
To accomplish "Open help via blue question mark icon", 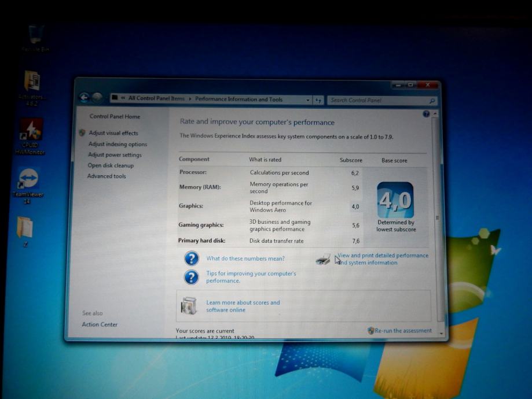I will (x=426, y=114).
